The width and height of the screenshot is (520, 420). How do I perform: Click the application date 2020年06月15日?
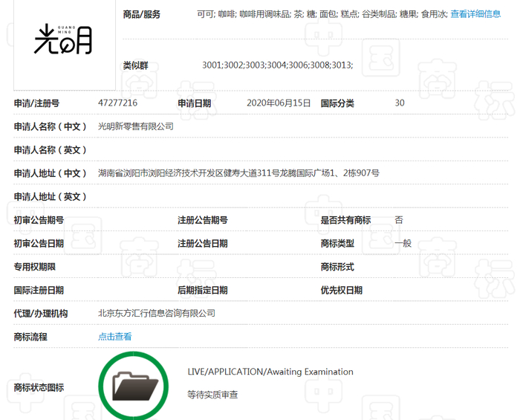tap(279, 103)
